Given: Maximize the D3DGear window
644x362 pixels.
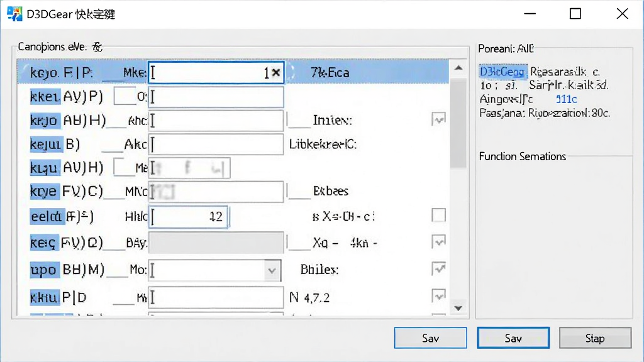Looking at the screenshot, I should [x=575, y=14].
